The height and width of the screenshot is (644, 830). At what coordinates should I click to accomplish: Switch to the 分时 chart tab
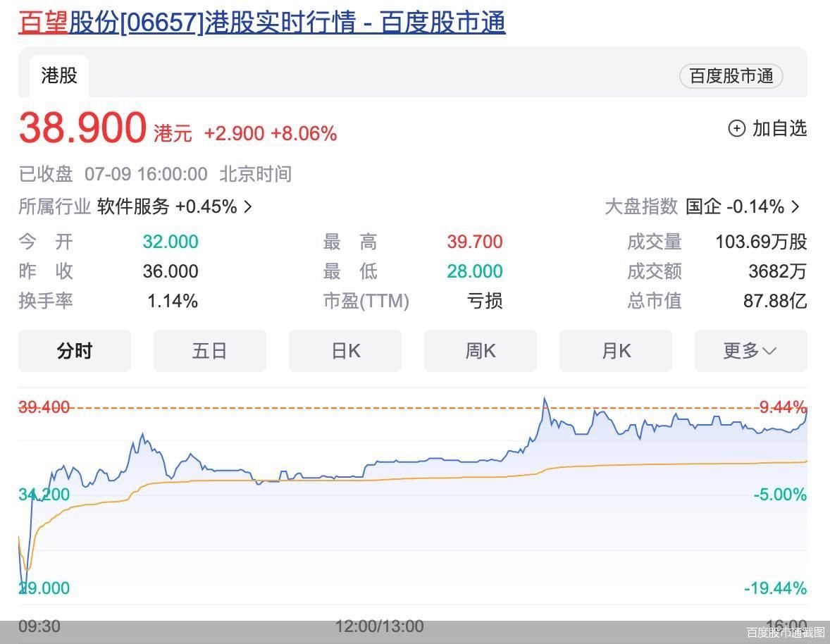point(75,351)
